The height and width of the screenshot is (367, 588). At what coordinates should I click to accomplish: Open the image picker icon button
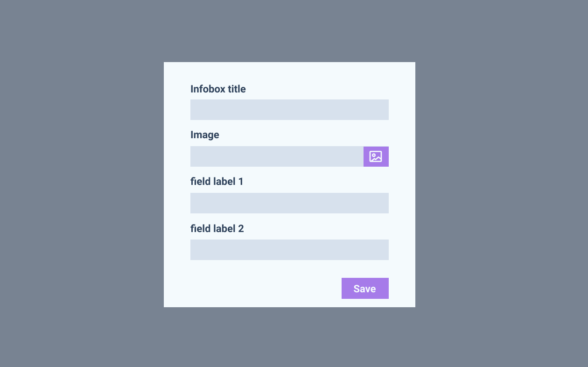[376, 156]
